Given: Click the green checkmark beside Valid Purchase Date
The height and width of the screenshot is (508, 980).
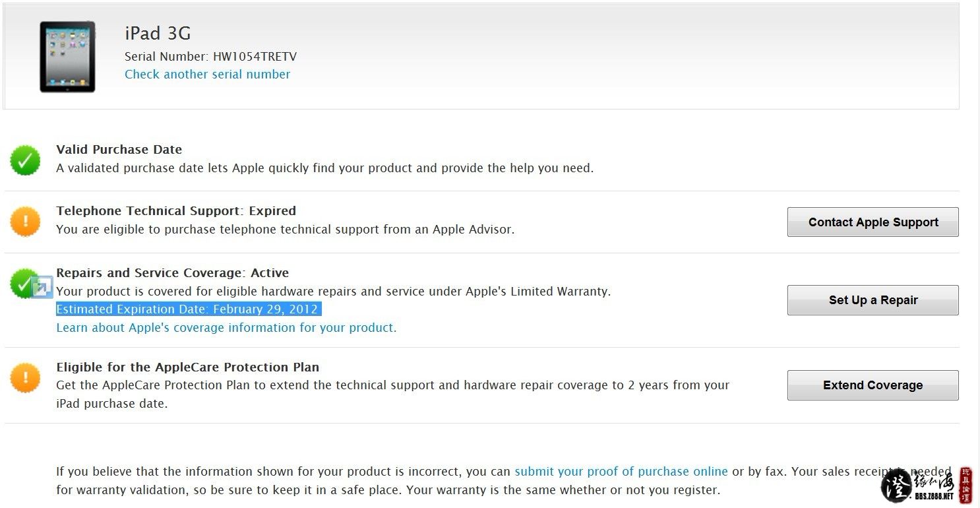Looking at the screenshot, I should 25,160.
